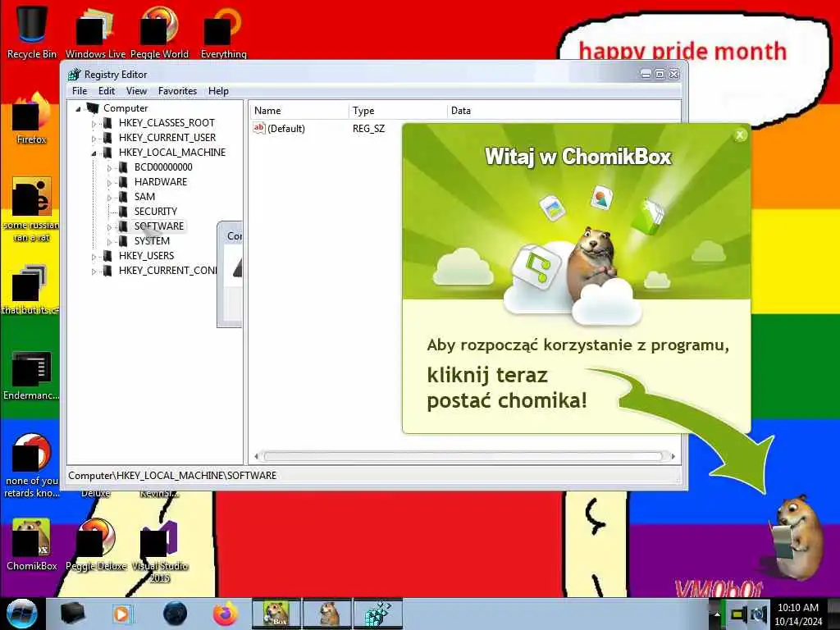
Task: Expand the HKEY_CURRENT_CONFIG arrow
Action: [94, 272]
